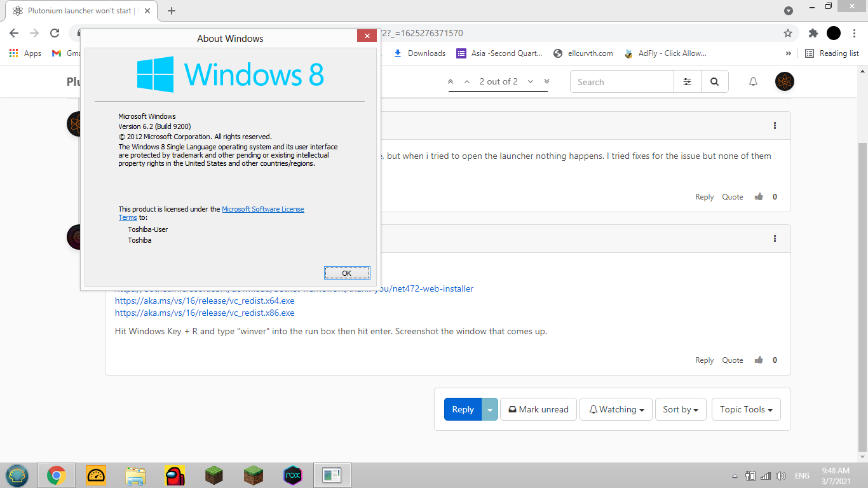868x488 pixels.
Task: Go to the next post with the down arrow
Action: coord(530,81)
